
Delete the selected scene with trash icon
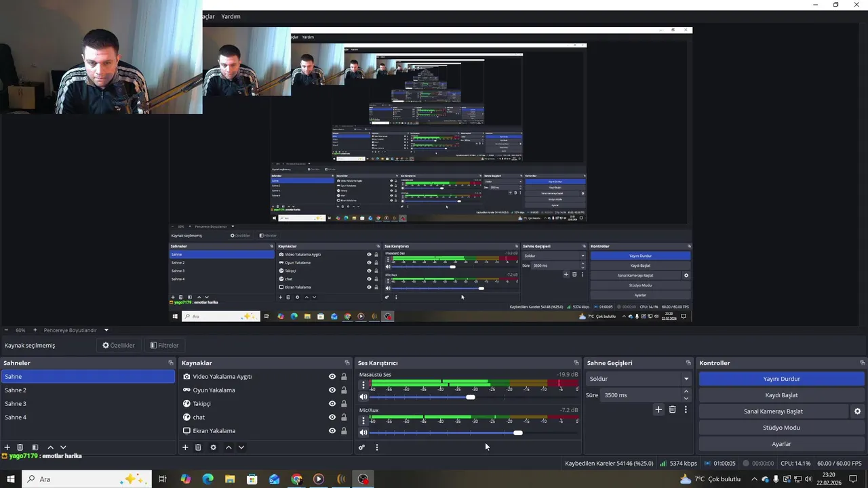(20, 447)
